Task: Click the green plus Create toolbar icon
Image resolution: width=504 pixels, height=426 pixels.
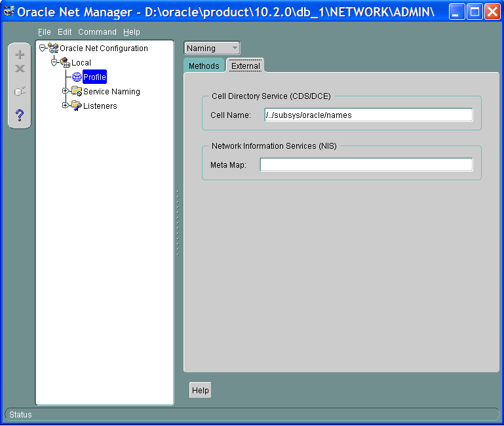Action: (x=20, y=54)
